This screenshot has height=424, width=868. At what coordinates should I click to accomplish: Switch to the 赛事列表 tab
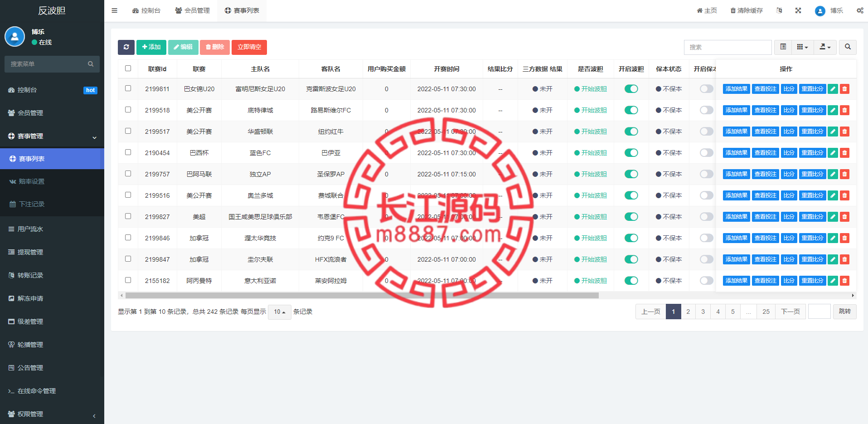coord(242,10)
